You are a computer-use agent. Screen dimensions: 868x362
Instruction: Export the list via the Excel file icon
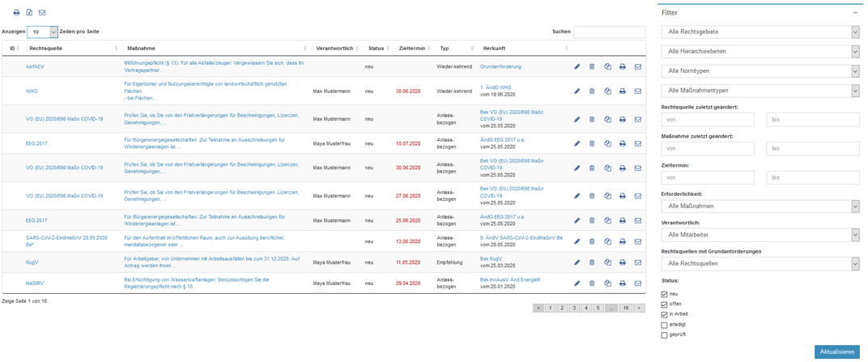(x=29, y=12)
